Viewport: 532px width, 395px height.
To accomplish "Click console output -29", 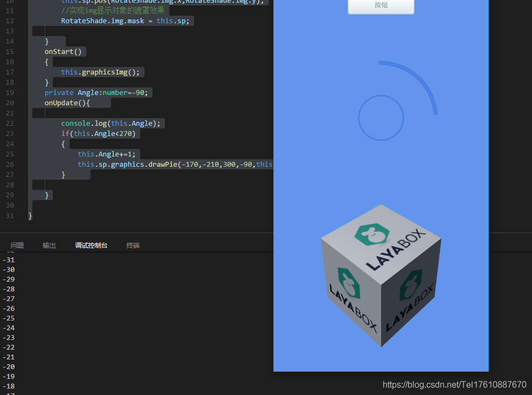I will [x=9, y=279].
